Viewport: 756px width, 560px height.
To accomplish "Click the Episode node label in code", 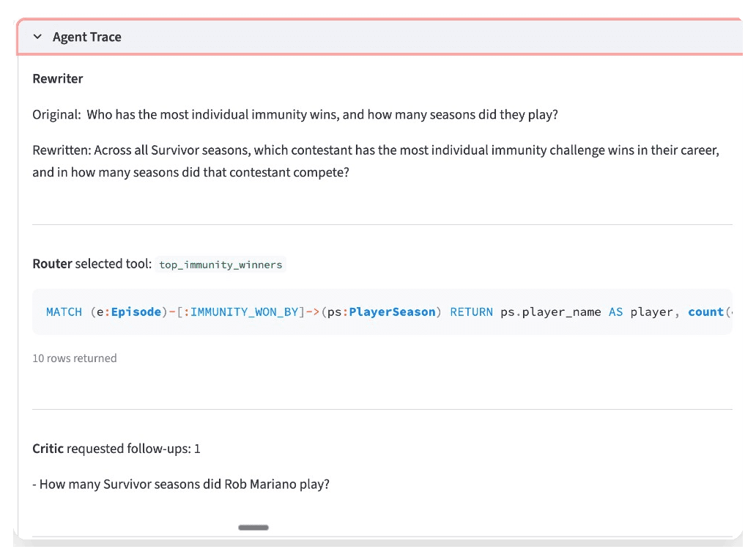I will 136,312.
